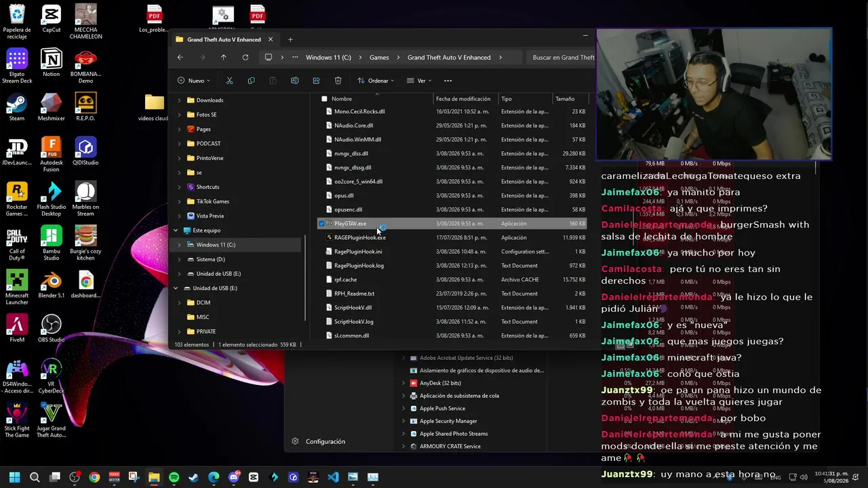Open the Ordenar sort dropdown

click(x=376, y=81)
